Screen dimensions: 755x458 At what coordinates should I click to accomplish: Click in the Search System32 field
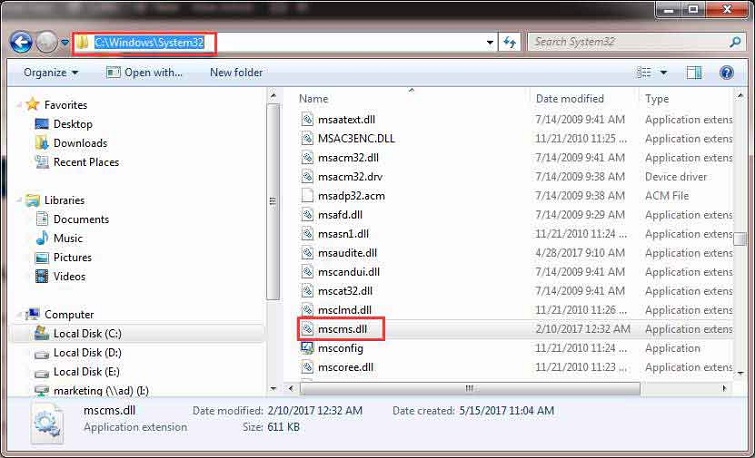click(x=625, y=42)
